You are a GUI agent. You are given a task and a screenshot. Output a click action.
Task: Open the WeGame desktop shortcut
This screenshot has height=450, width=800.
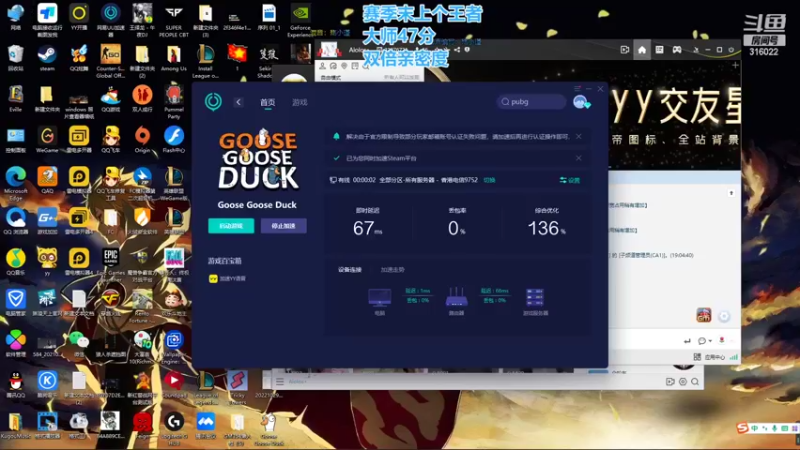[47, 140]
